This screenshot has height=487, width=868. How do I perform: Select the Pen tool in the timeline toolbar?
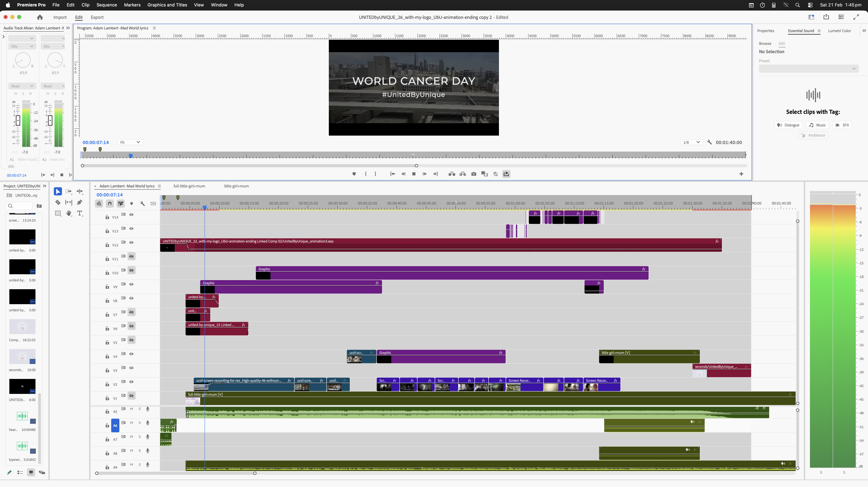tap(80, 202)
